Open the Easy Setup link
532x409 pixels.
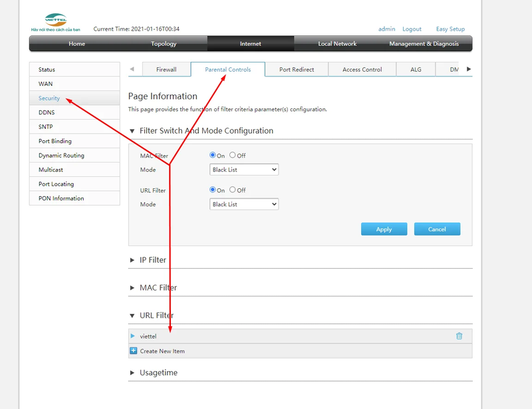coord(450,29)
